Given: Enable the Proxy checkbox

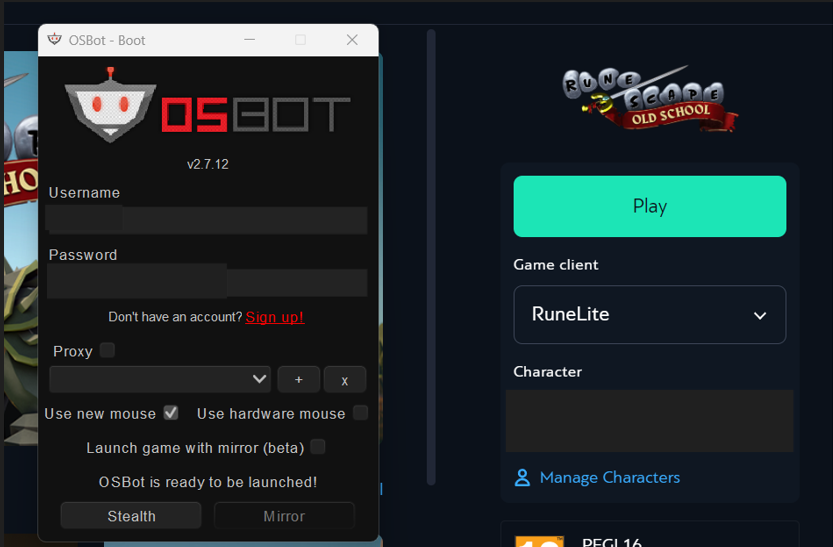Looking at the screenshot, I should pyautogui.click(x=107, y=351).
